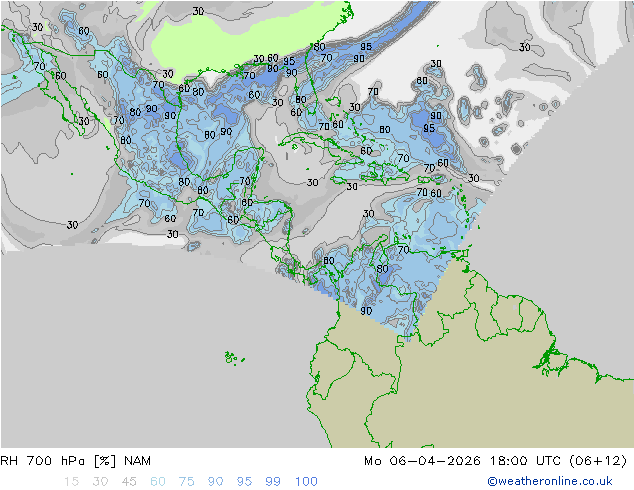This screenshot has height=490, width=634.
Task: Click legend value 60
Action: click(158, 482)
